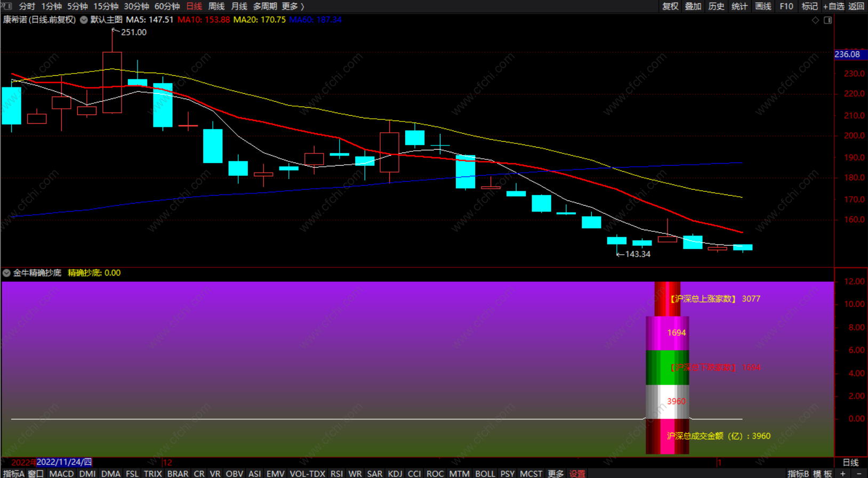Screen dimensions: 868x478
Task: Select 指标A in bottom bar
Action: click(x=14, y=473)
